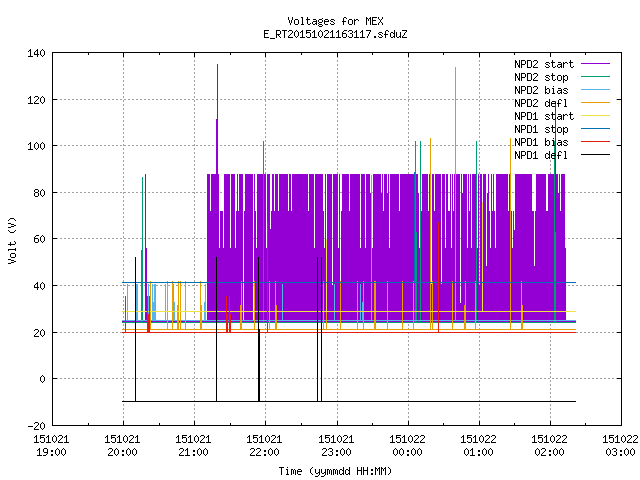Click the 'Time (yymmdd HH:MM)' x-axis label

pyautogui.click(x=335, y=471)
